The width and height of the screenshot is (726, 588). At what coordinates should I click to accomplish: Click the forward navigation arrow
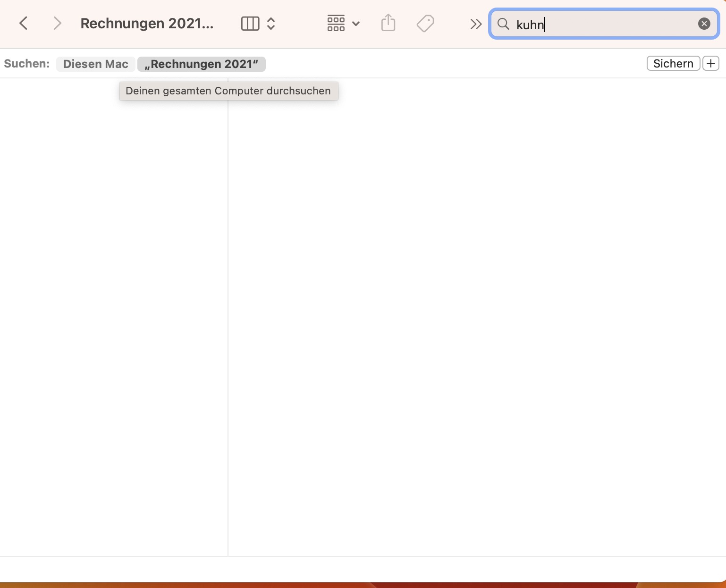pos(57,23)
